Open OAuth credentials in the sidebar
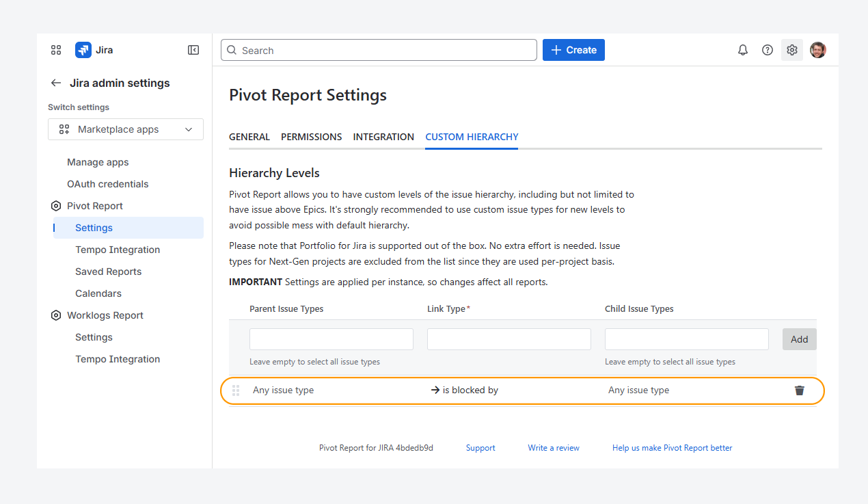The image size is (868, 504). tap(107, 184)
